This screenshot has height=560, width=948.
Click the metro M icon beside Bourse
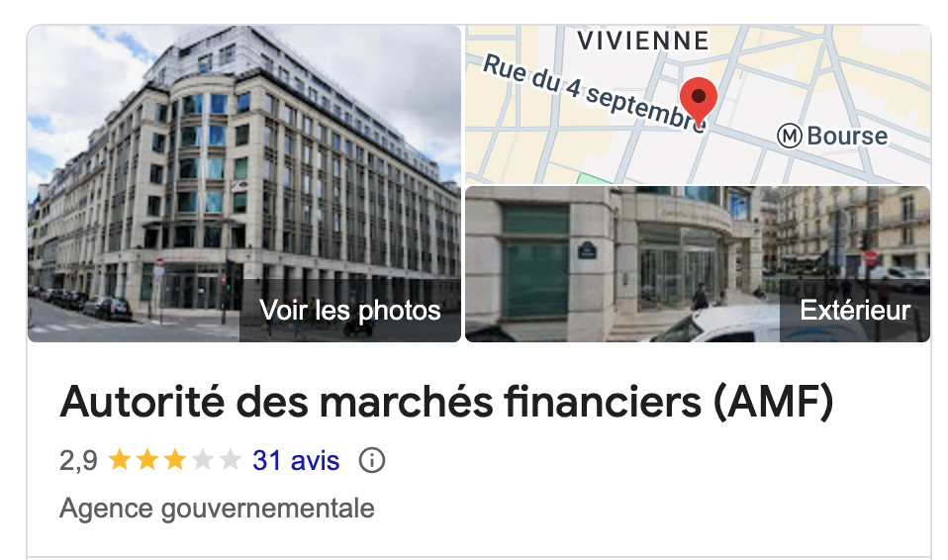click(789, 137)
